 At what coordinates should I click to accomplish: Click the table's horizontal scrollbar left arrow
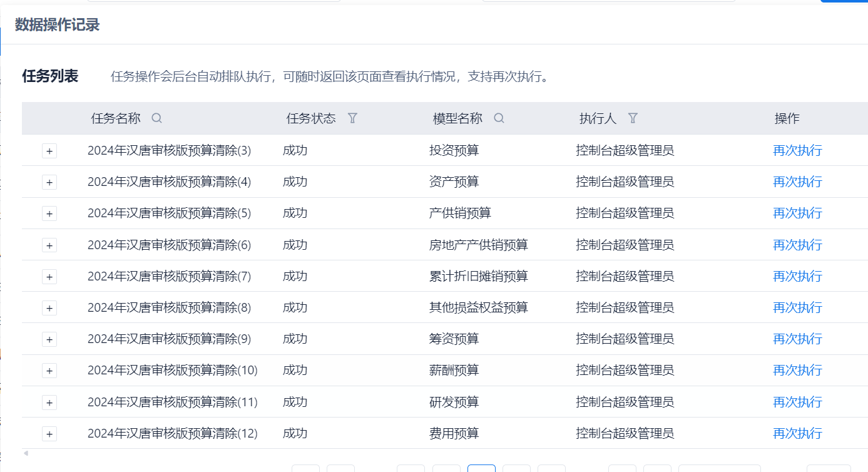point(26,453)
